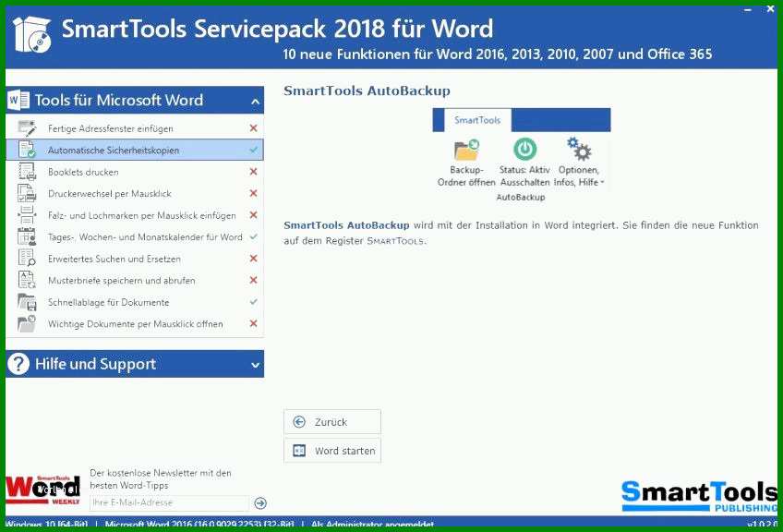Click the SmartTools Publishing logo
The image size is (783, 532).
[x=700, y=496]
